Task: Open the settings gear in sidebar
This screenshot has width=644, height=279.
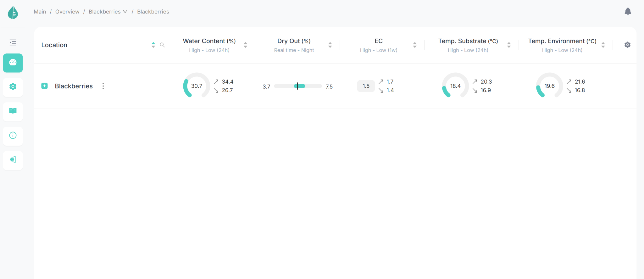Action: (x=13, y=87)
